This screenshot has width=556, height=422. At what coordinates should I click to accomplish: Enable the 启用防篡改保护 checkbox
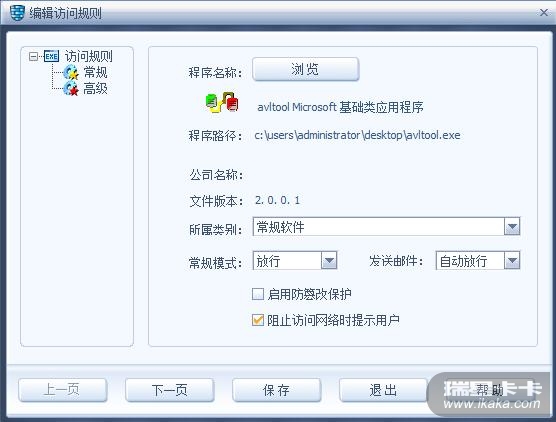pyautogui.click(x=258, y=294)
